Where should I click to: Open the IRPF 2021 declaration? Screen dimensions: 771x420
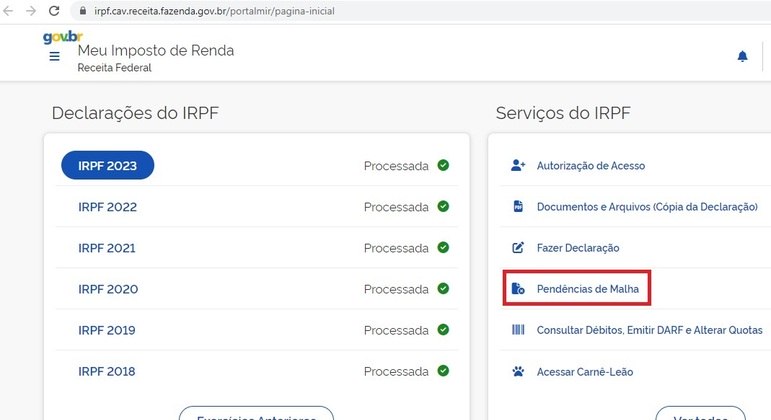(x=107, y=248)
